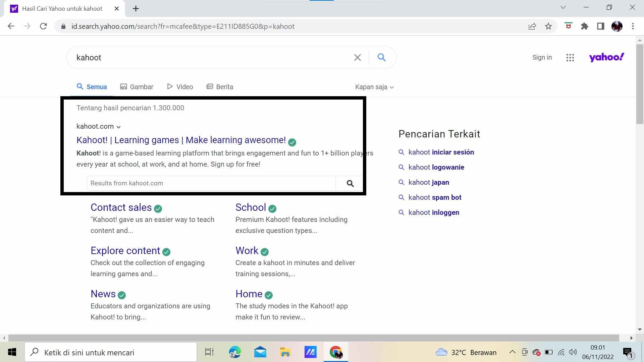644x362 pixels.
Task: Search related kahoot inloggen
Action: coord(434,213)
